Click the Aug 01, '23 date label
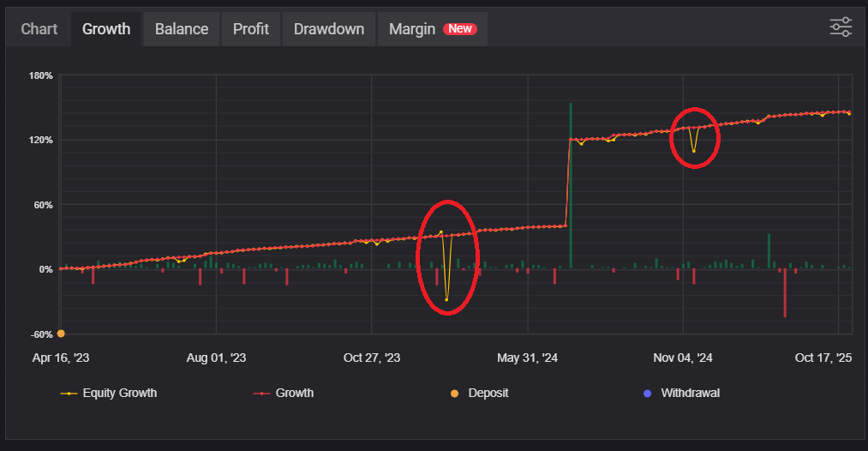 coord(216,358)
